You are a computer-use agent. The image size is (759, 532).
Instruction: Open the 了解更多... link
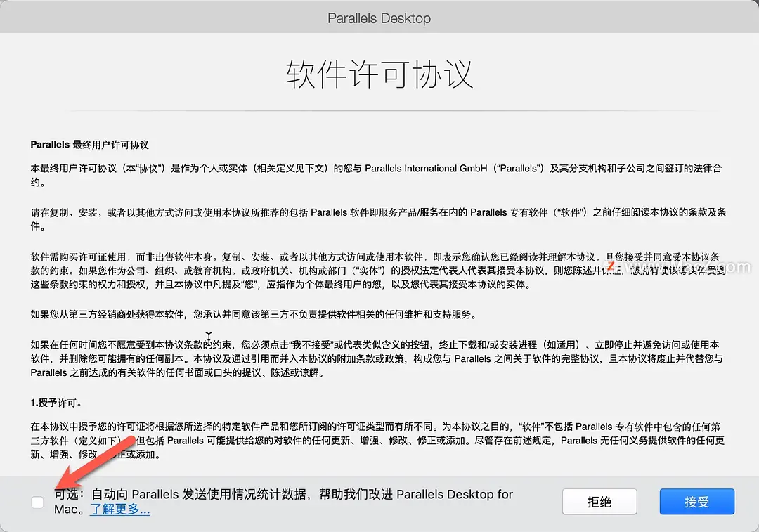119,510
